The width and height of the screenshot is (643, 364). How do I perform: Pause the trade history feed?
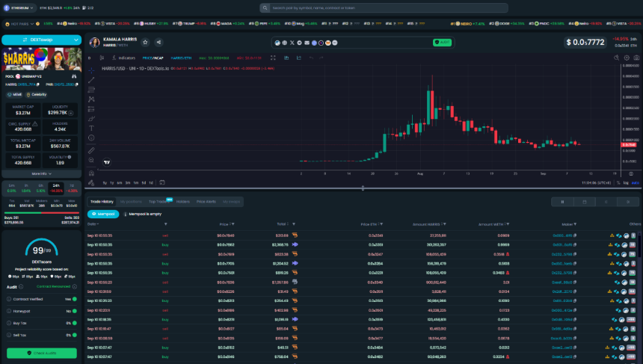pyautogui.click(x=562, y=202)
